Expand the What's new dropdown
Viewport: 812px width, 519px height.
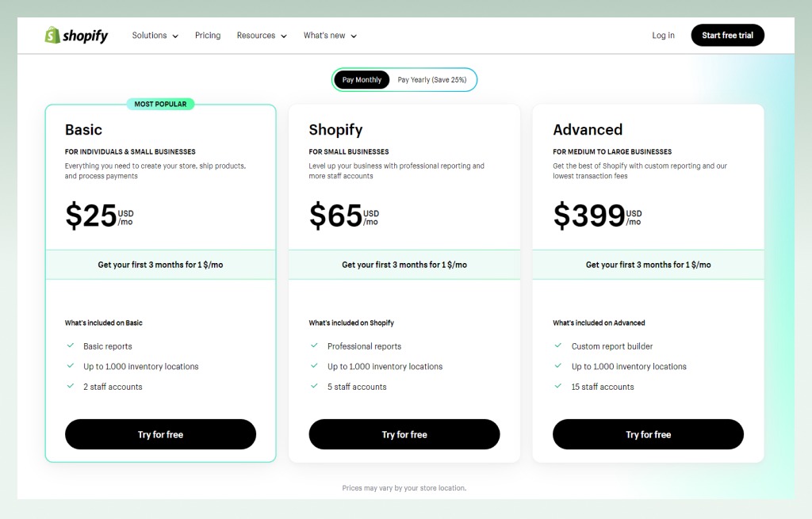330,35
